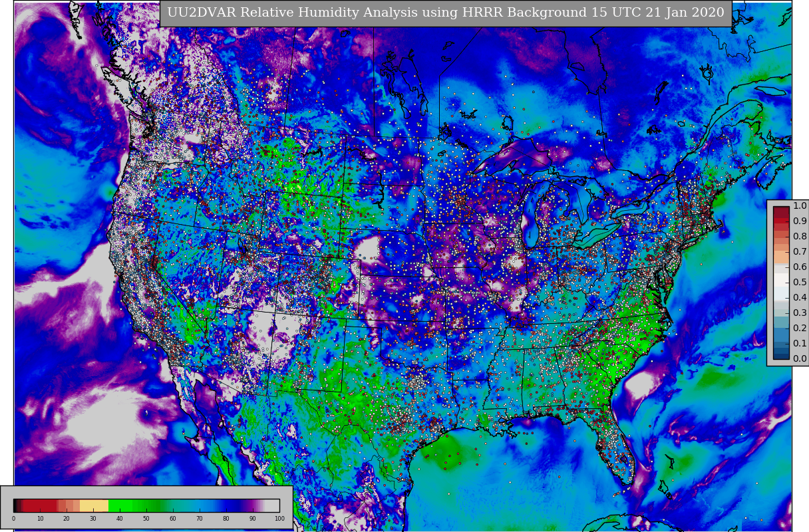Click the '0.8' label on the right colorbar

click(x=800, y=237)
